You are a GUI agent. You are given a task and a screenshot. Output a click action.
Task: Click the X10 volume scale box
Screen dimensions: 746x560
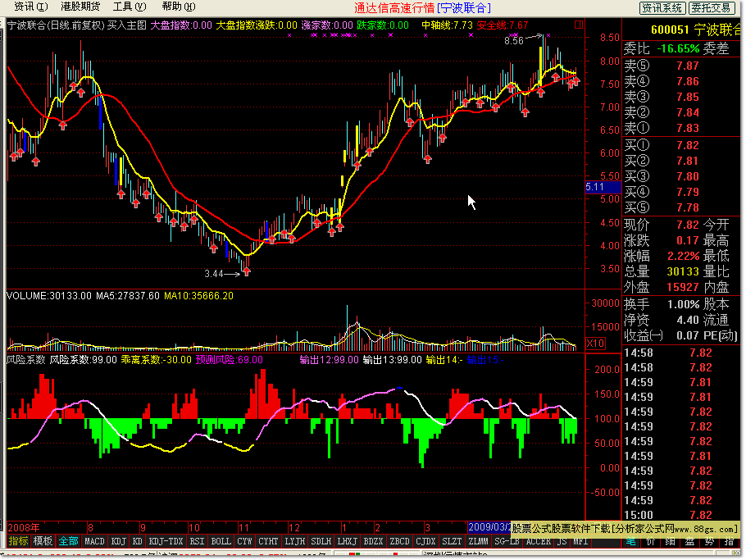(595, 343)
